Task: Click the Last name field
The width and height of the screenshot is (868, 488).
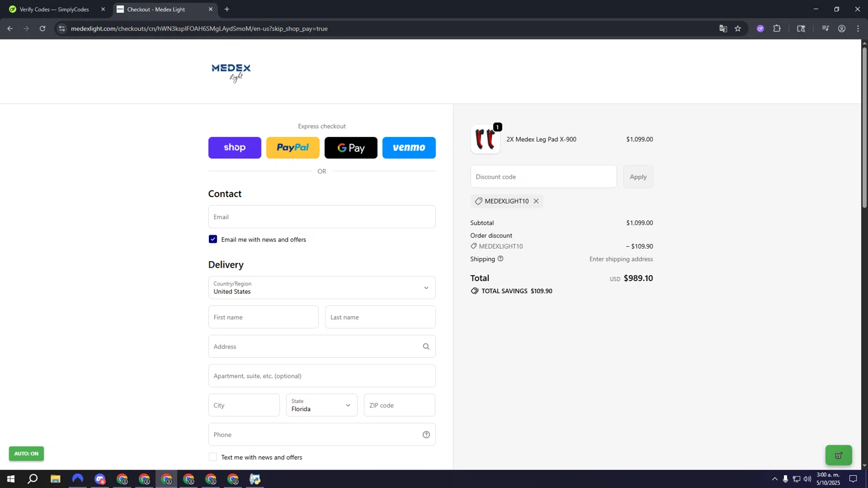Action: (380, 317)
